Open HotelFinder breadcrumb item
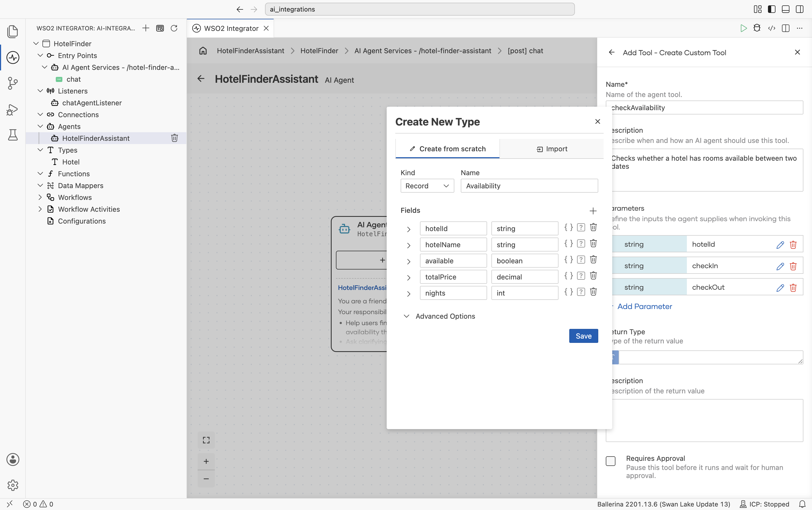 pos(319,51)
